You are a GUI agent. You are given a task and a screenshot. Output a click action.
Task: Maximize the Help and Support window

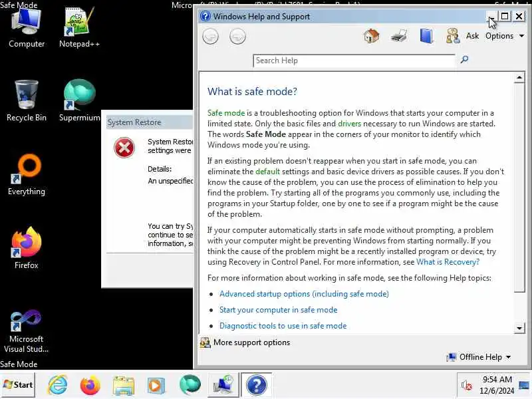pyautogui.click(x=505, y=16)
